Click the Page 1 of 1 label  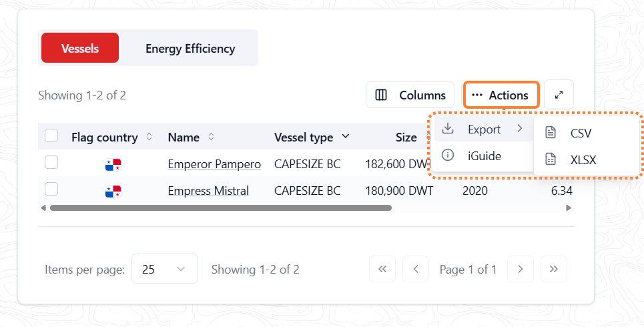click(468, 270)
